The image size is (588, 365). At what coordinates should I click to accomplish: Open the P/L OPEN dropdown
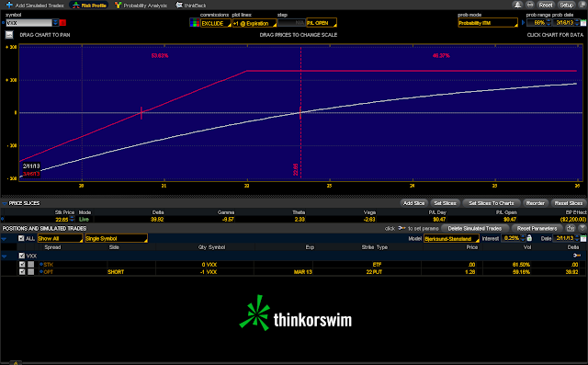tap(322, 23)
